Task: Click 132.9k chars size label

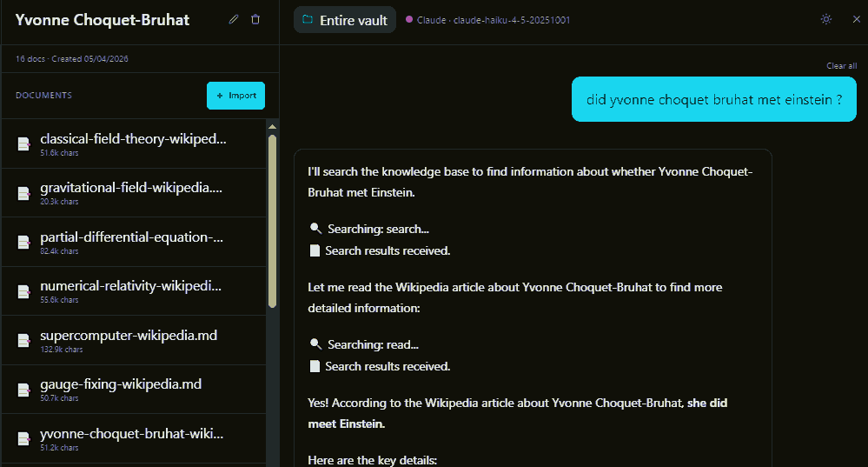Action: [x=62, y=350]
